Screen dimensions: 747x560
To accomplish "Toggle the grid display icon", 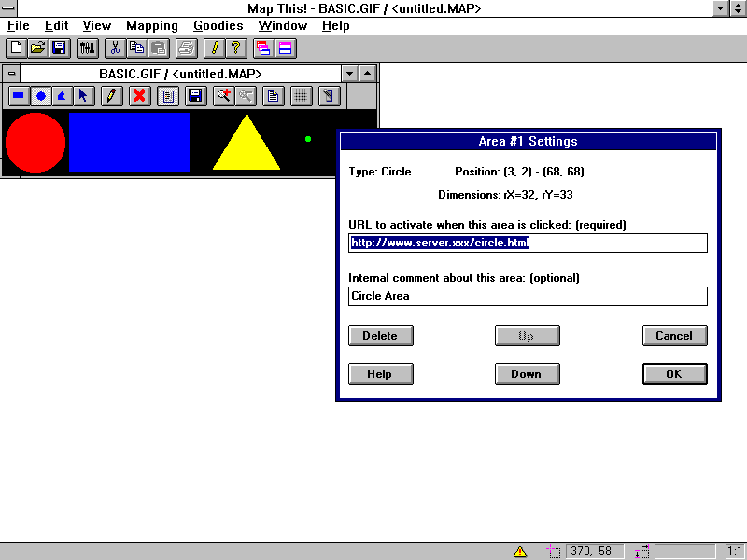I will coord(301,95).
